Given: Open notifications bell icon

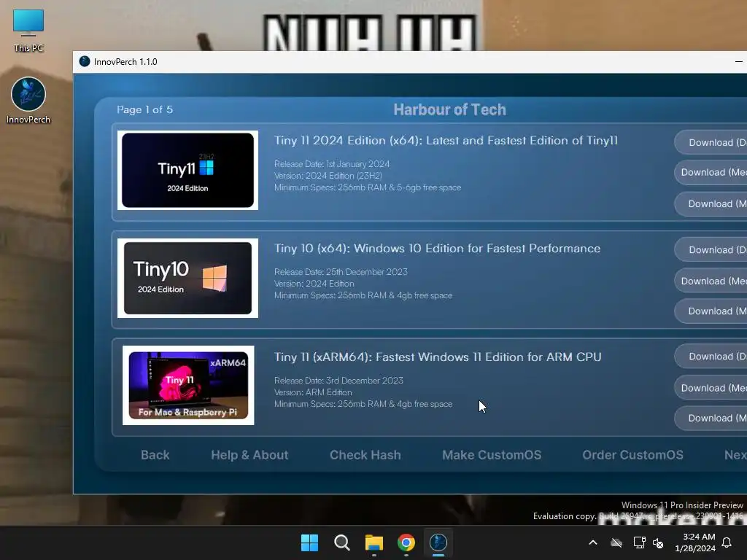Looking at the screenshot, I should point(727,542).
